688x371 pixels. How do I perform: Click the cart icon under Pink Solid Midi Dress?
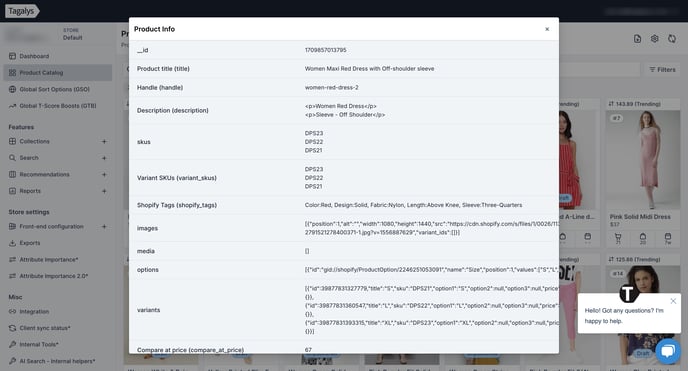(618, 237)
